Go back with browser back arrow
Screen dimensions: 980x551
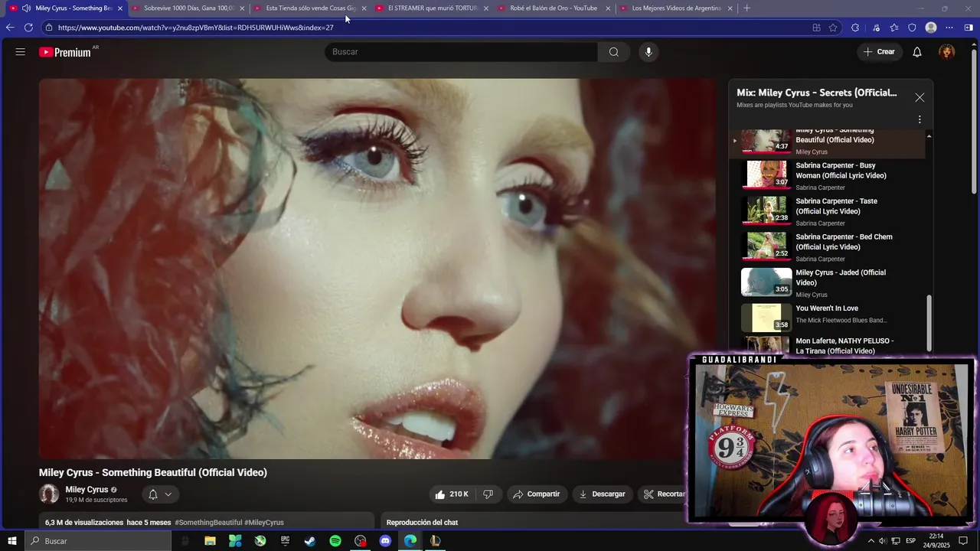(x=10, y=28)
